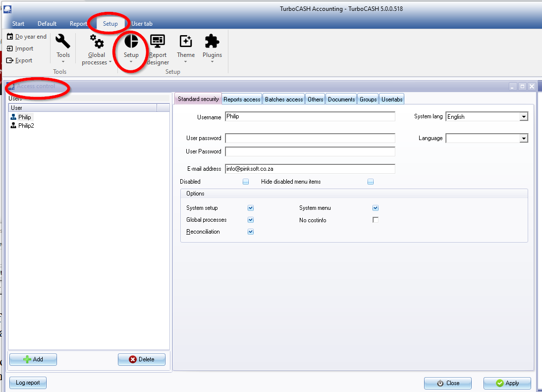Expand the System lang dropdown

[x=524, y=117]
